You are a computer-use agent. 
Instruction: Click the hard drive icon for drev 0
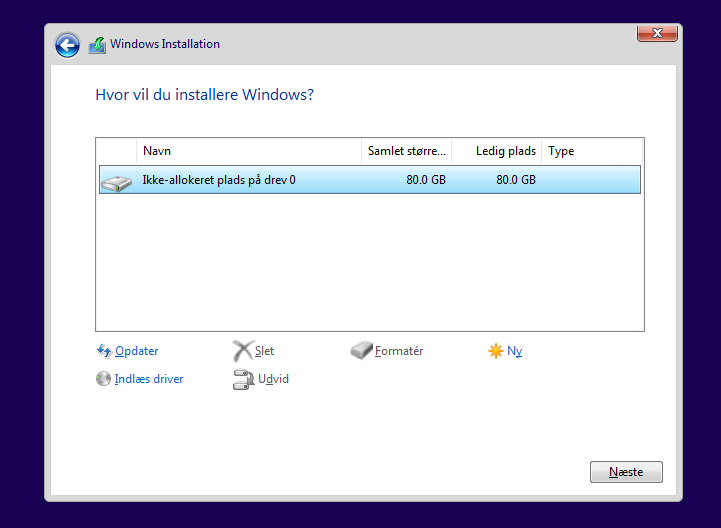tap(116, 183)
